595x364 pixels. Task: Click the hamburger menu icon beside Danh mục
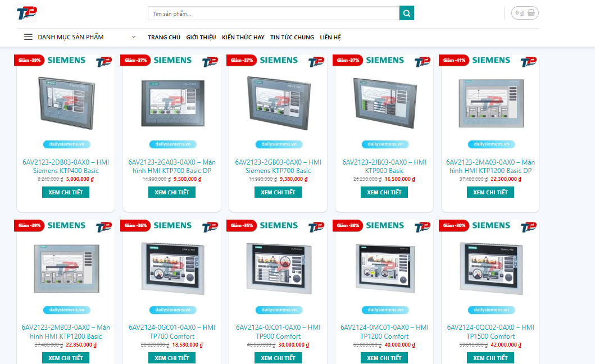coord(28,37)
